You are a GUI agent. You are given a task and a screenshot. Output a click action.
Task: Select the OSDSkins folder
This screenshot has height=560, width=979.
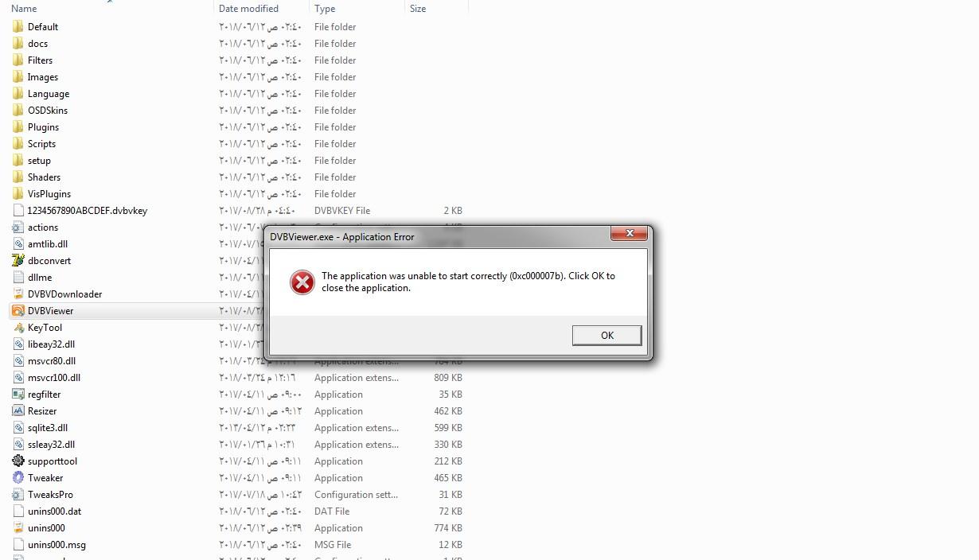coord(48,111)
